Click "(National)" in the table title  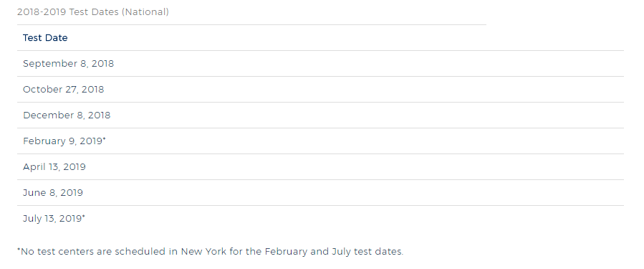[x=145, y=12]
